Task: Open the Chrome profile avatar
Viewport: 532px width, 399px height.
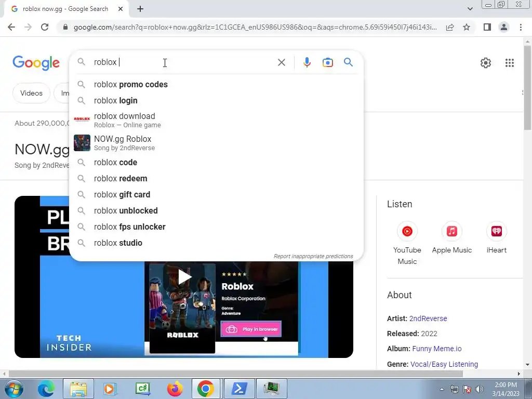Action: [504, 27]
